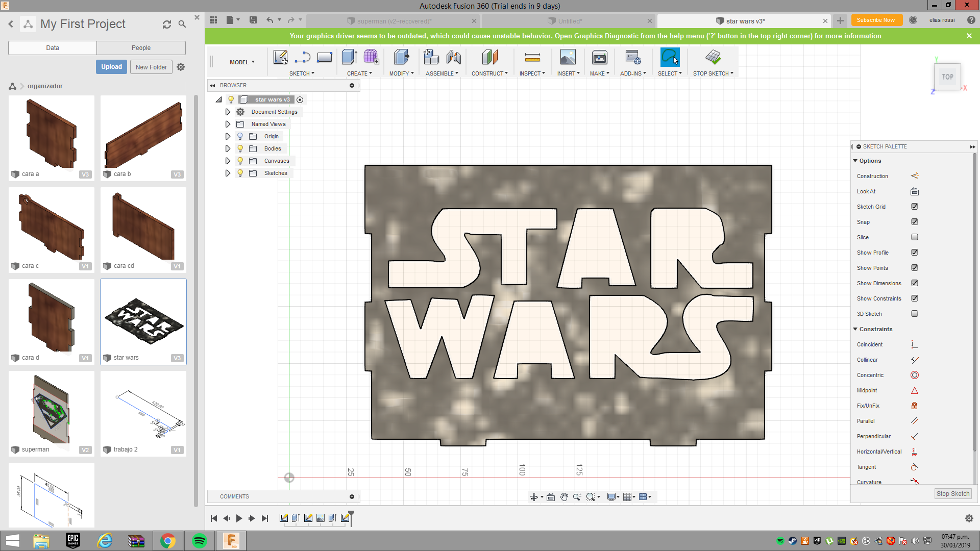This screenshot has width=980, height=551.
Task: Toggle the Snap checkbox
Action: [914, 222]
